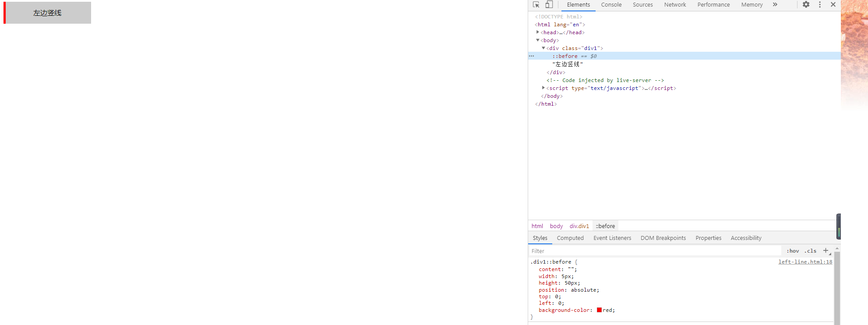Viewport: 868px width, 325px height.
Task: Activate the inspect element picker icon
Action: (x=536, y=4)
